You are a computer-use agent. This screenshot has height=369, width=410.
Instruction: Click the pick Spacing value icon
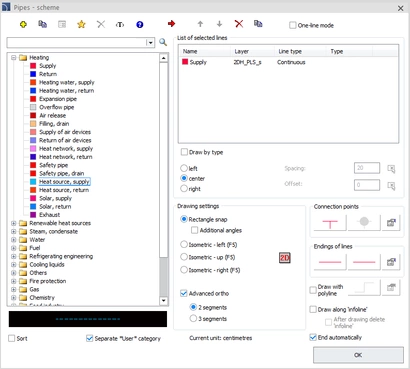click(x=391, y=168)
